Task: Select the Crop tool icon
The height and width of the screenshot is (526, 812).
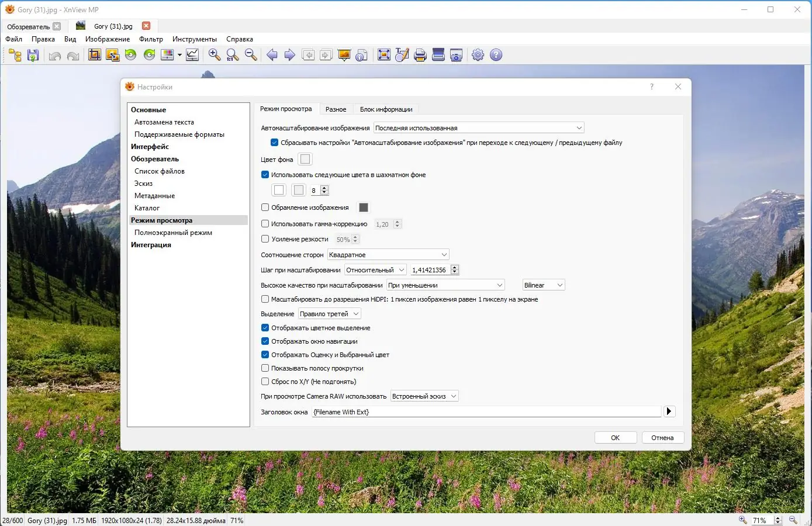Action: tap(95, 56)
